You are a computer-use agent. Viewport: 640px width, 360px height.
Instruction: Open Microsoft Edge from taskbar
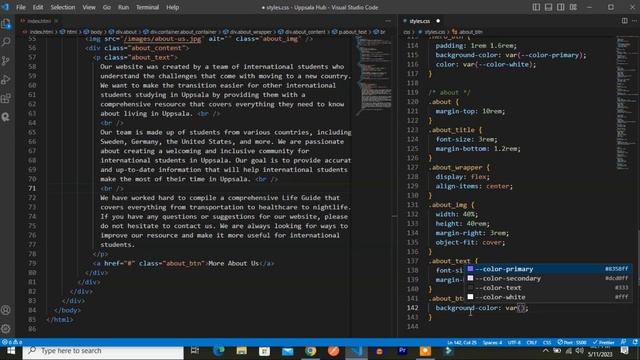218,351
